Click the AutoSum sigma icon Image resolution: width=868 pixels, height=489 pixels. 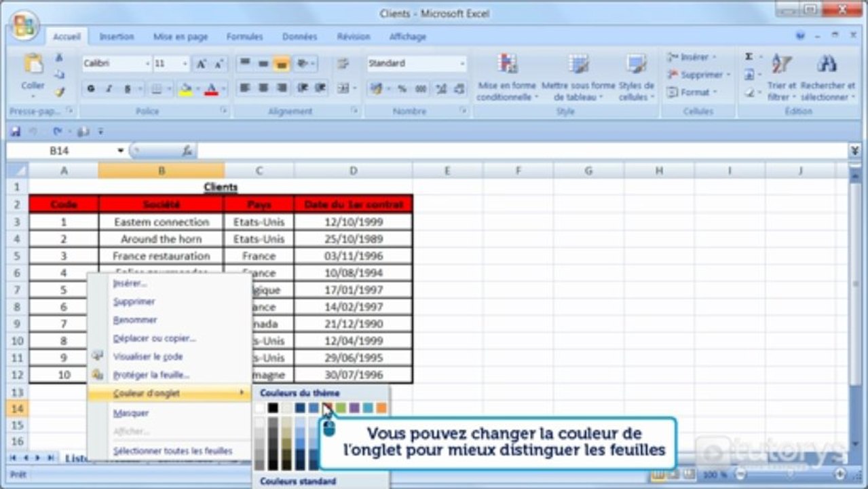coord(749,57)
